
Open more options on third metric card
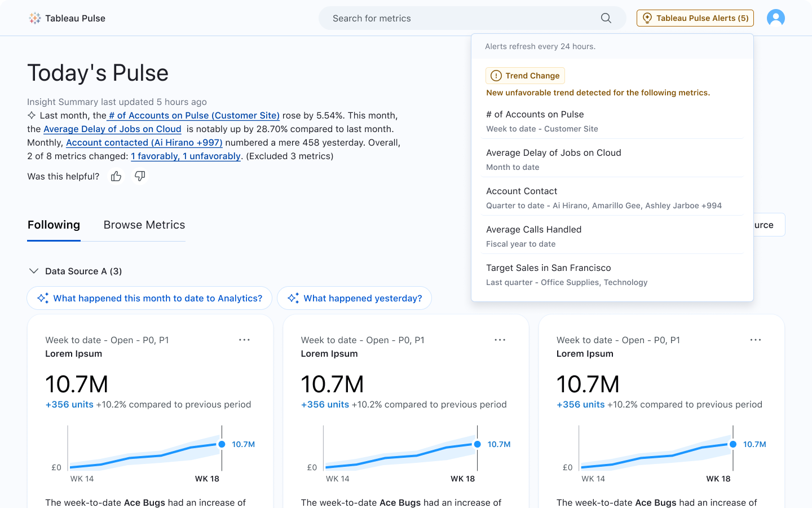click(755, 340)
